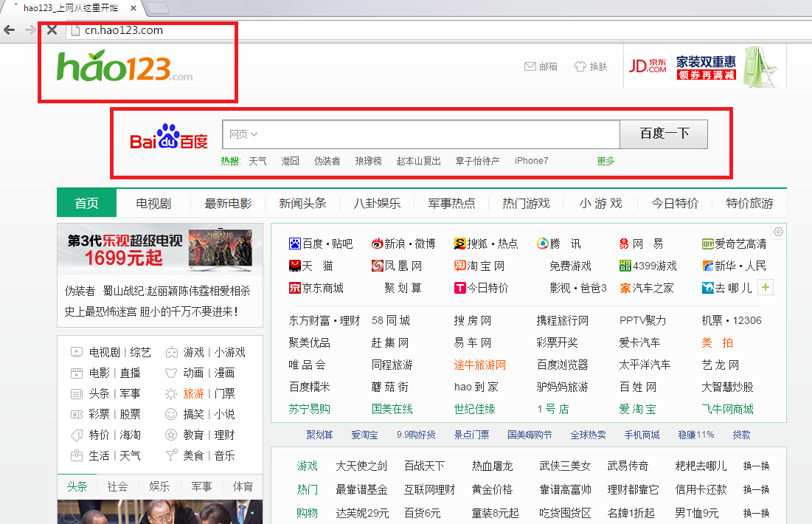Switch to the 电视剧 navigation tab
This screenshot has height=524, width=812.
tap(153, 204)
